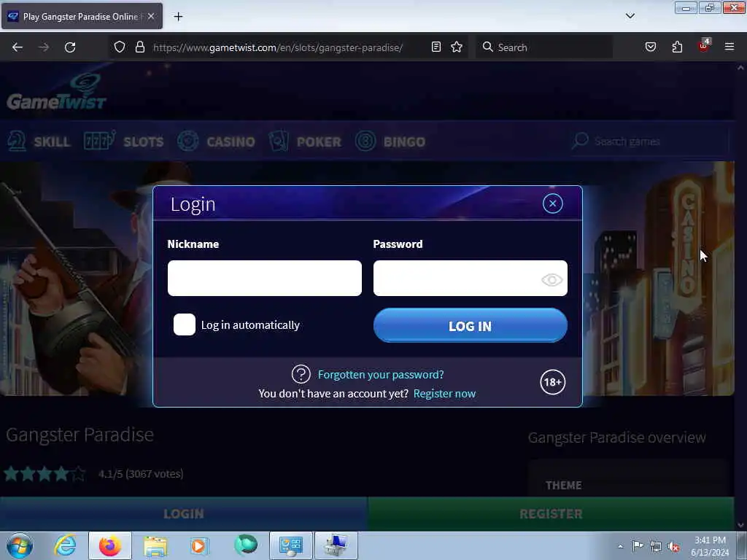The image size is (747, 560).
Task: Open the Pocket save icon
Action: click(651, 47)
